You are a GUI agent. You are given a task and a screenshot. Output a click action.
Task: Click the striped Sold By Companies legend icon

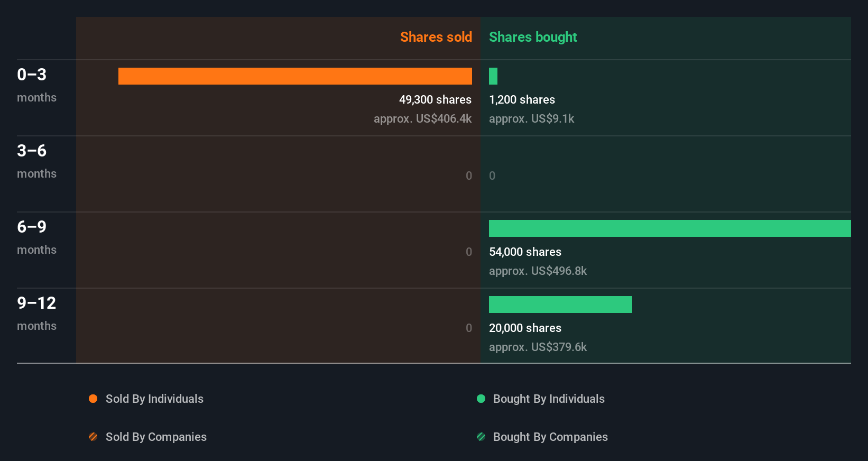tap(93, 437)
